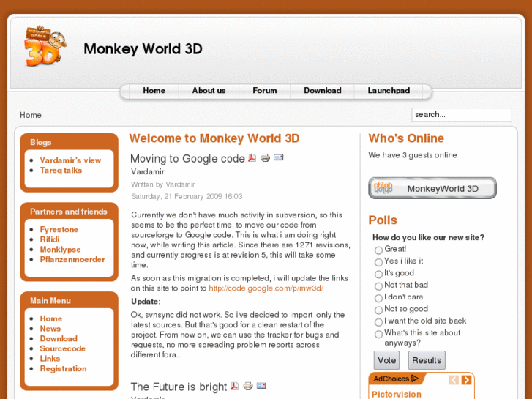The height and width of the screenshot is (399, 532).
Task: Open PDF icon for Moving to Google code
Action: click(x=252, y=158)
